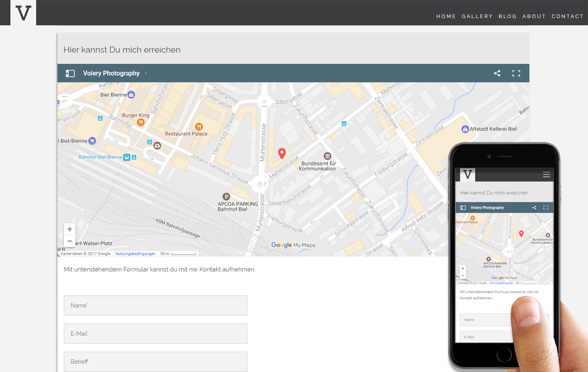Viewport: 588px width, 372px height.
Task: Star the Volery Photography map
Action: pos(146,73)
